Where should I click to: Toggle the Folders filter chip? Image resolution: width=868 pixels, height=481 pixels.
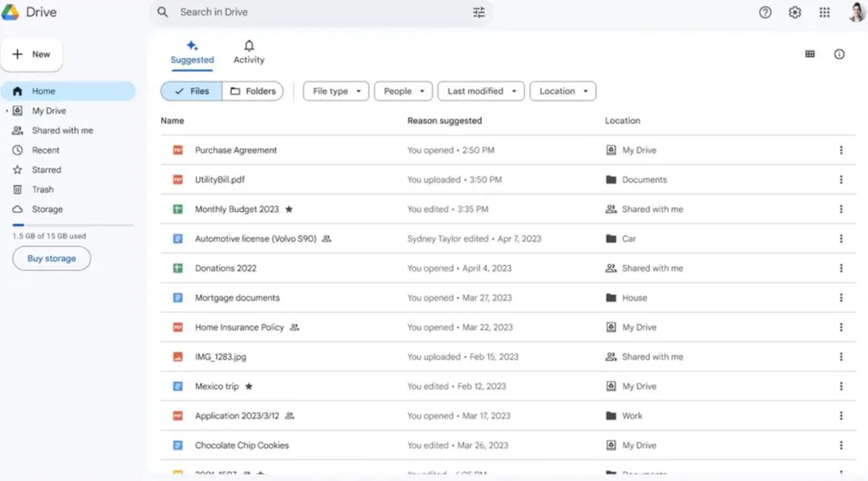253,91
